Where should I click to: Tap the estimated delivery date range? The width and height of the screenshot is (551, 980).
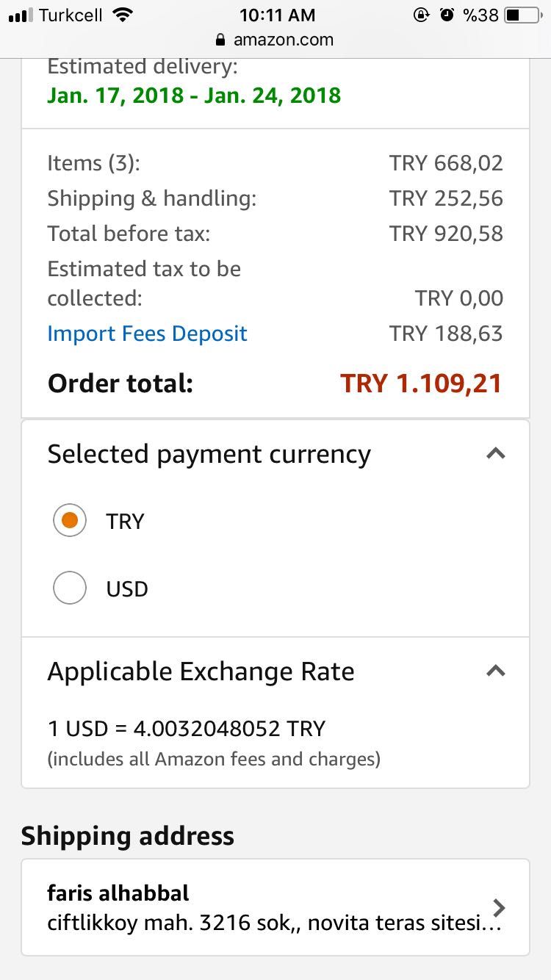(194, 96)
